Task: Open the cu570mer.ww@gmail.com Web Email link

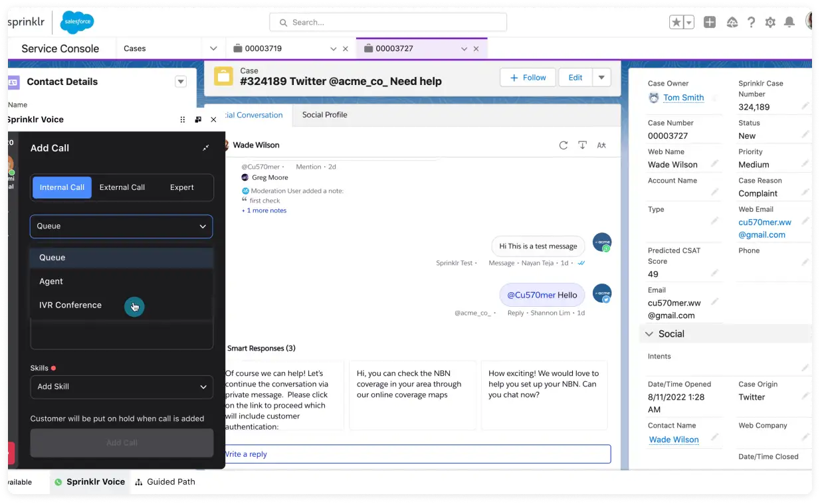Action: coord(765,228)
